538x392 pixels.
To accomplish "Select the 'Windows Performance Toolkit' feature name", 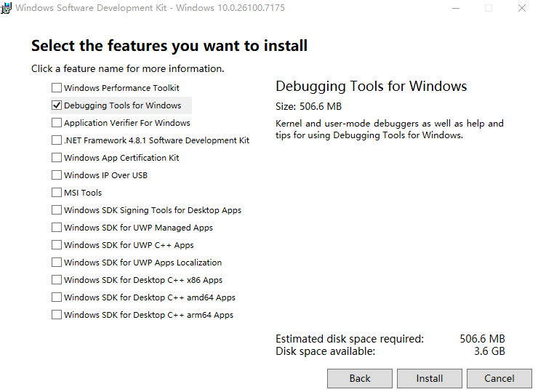I will coord(122,88).
